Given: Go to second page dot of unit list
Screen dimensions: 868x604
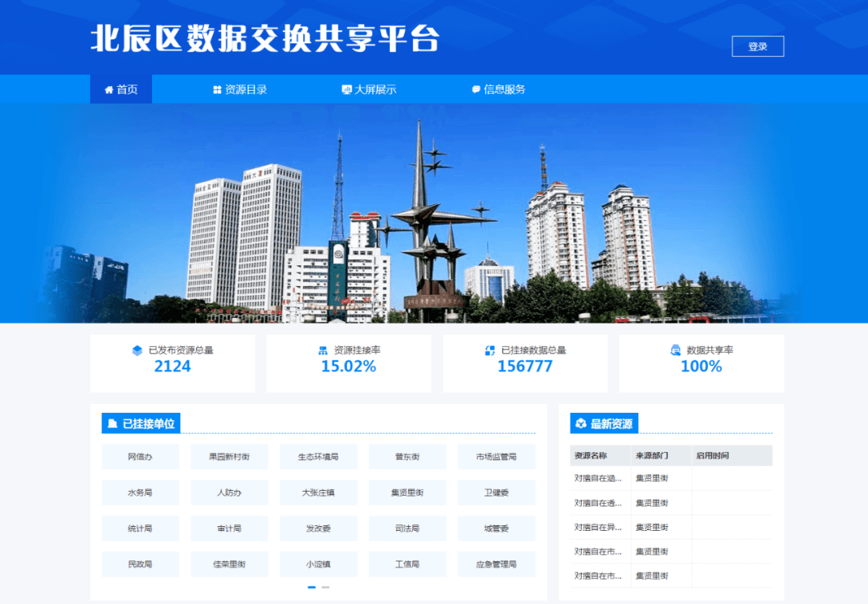Looking at the screenshot, I should (325, 587).
